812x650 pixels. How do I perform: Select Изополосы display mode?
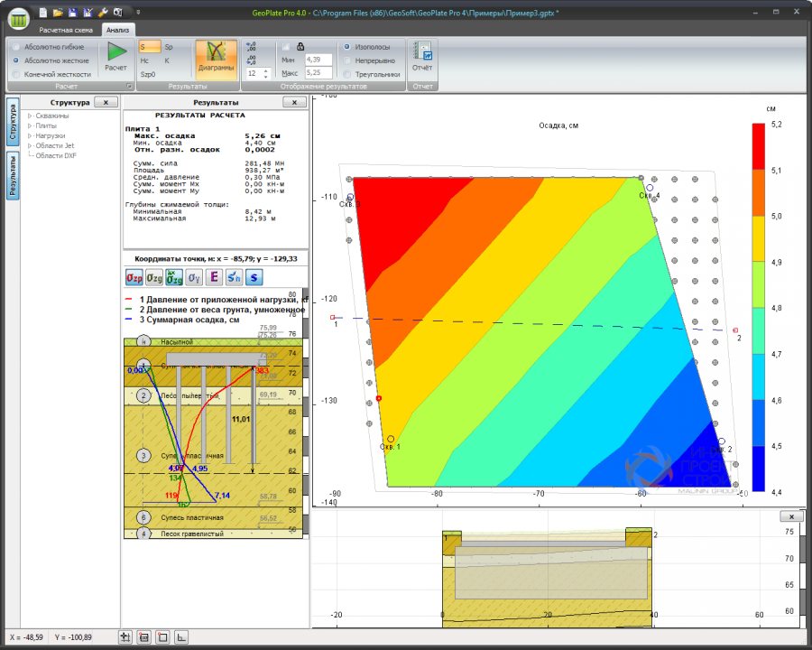pyautogui.click(x=366, y=47)
